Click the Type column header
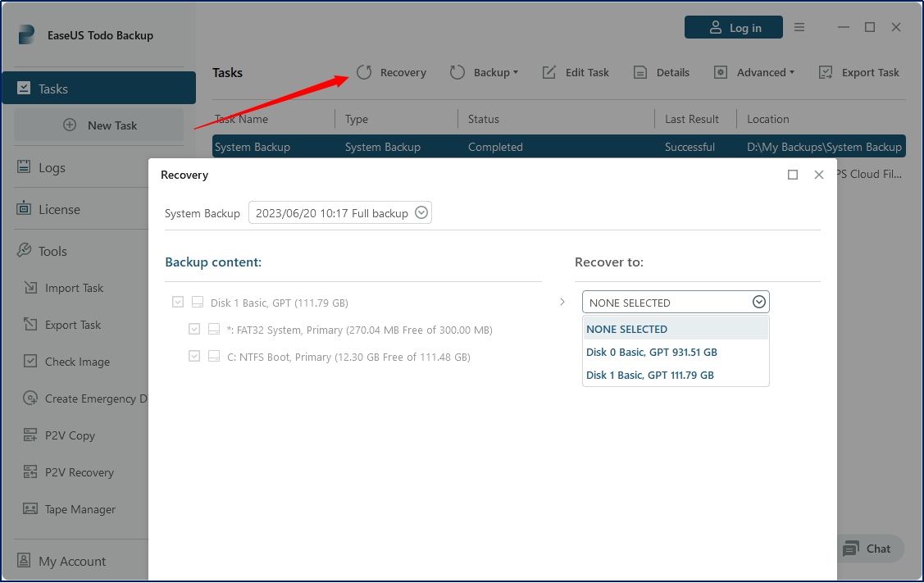This screenshot has width=924, height=583. (357, 119)
